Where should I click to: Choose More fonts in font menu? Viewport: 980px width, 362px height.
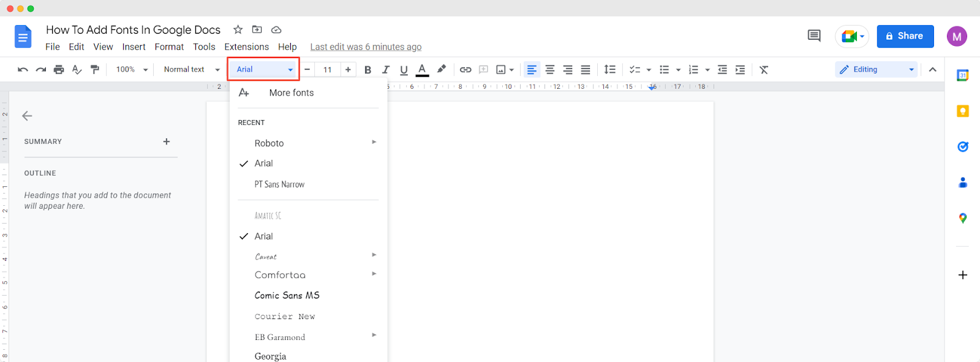click(309, 92)
